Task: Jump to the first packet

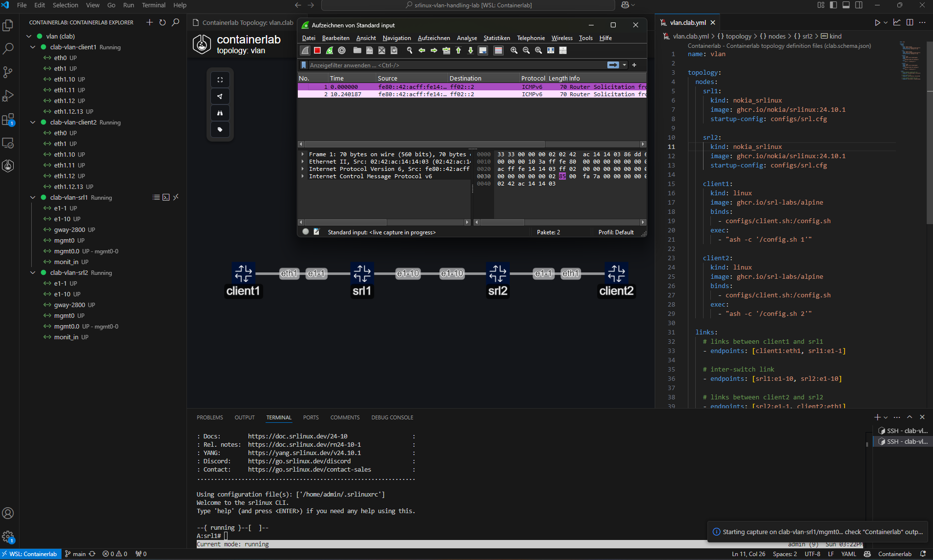Action: [x=458, y=50]
